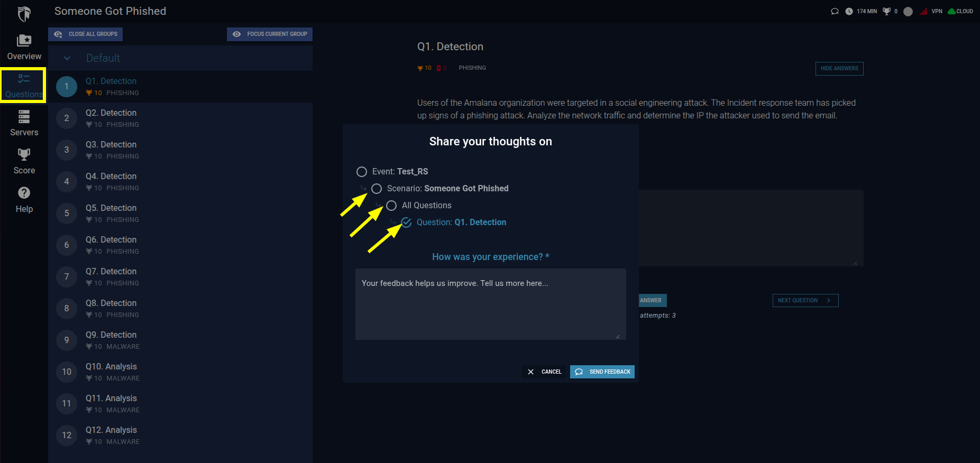Click the VPN signal status icon

click(x=923, y=11)
